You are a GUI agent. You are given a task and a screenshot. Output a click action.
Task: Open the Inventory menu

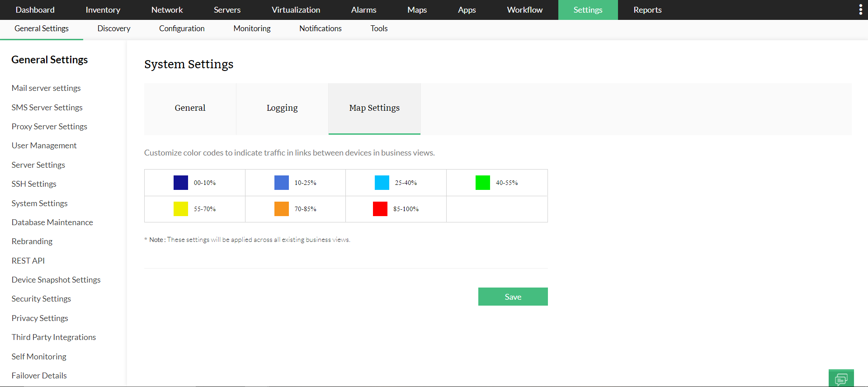point(103,10)
